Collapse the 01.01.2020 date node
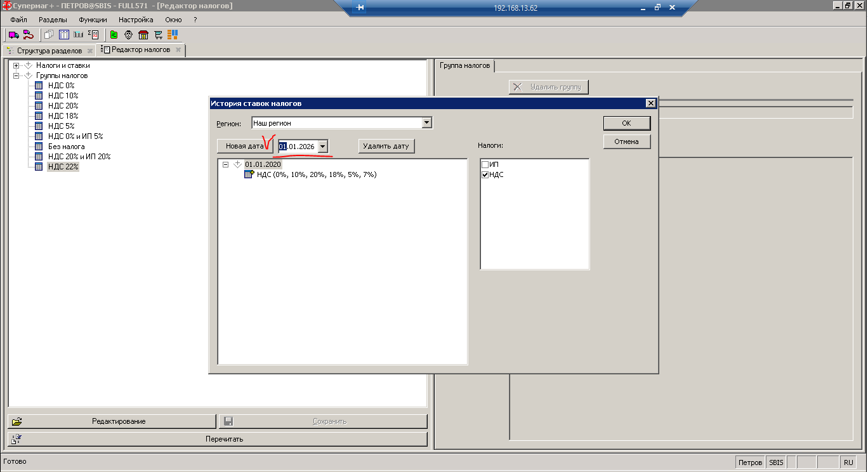868x472 pixels. 225,164
